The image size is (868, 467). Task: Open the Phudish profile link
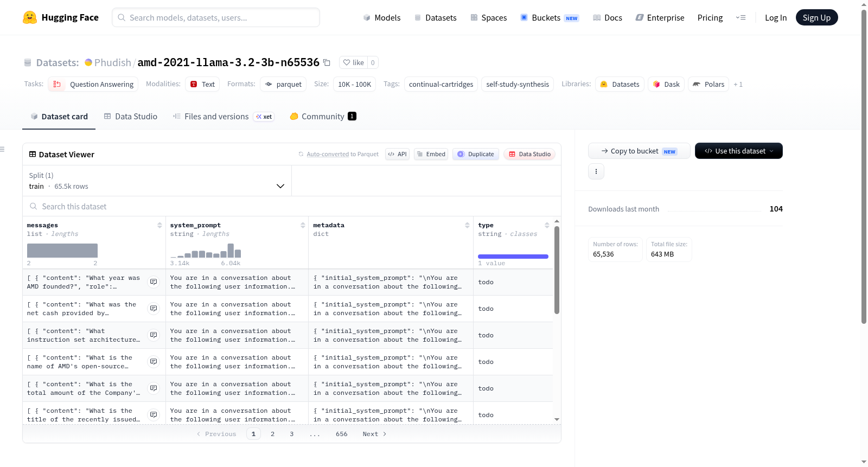113,62
